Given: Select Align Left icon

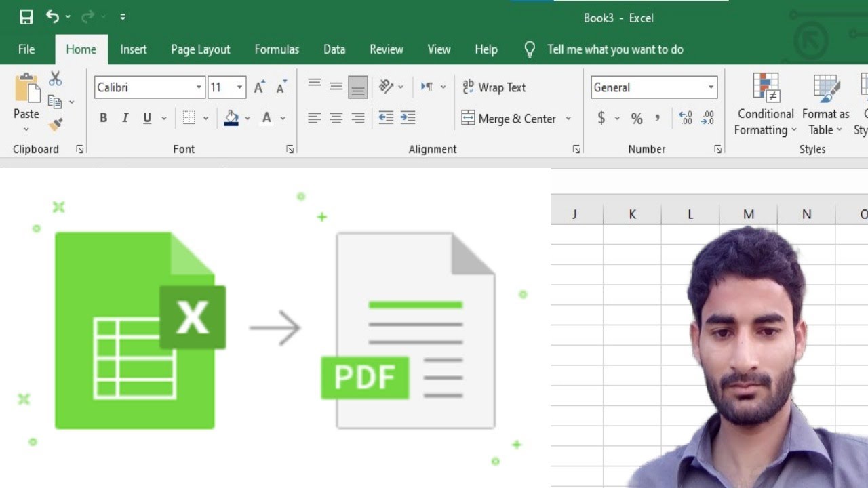Looking at the screenshot, I should [x=314, y=118].
